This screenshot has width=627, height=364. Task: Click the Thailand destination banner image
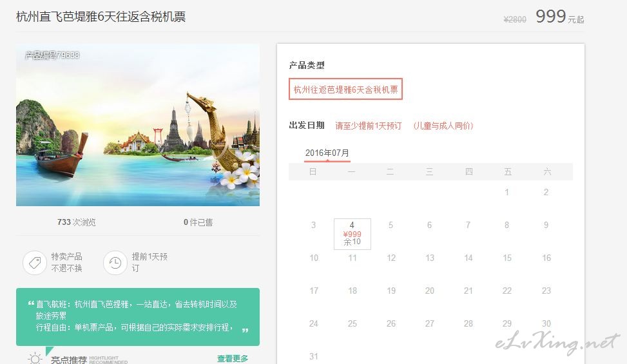point(138,125)
